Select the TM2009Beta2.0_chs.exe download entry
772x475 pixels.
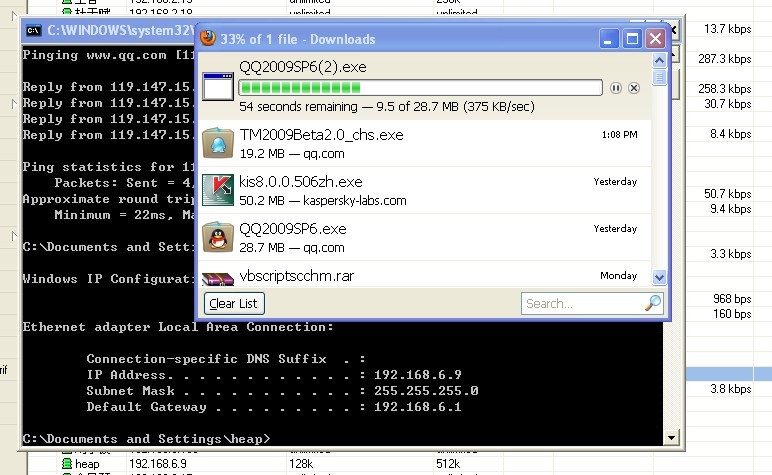pyautogui.click(x=424, y=143)
